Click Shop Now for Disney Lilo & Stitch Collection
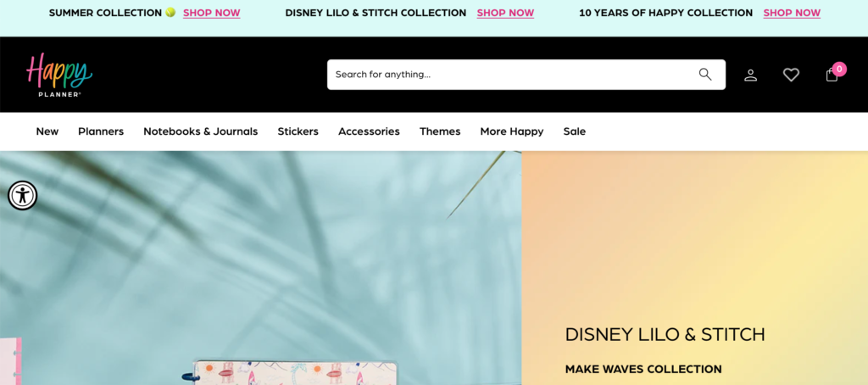Screen dimensions: 868x385 pos(505,13)
